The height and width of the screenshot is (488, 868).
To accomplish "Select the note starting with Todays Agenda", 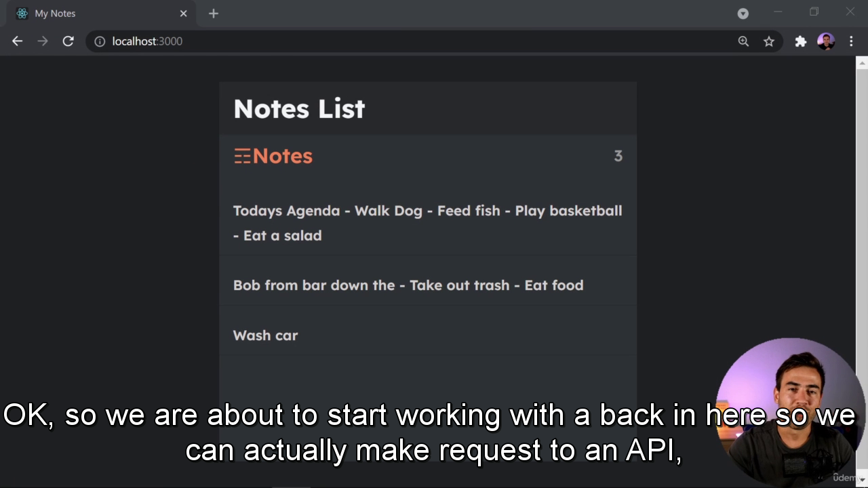I will click(427, 223).
